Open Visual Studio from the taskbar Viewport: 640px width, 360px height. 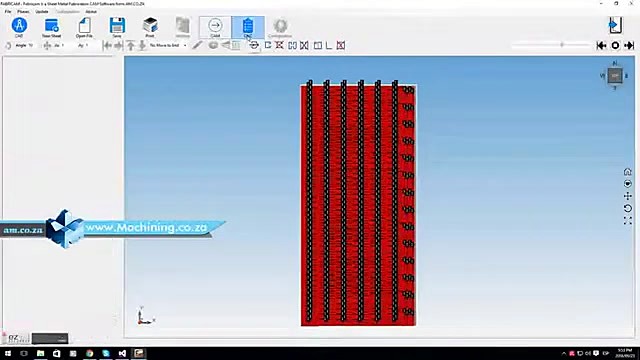[122, 353]
